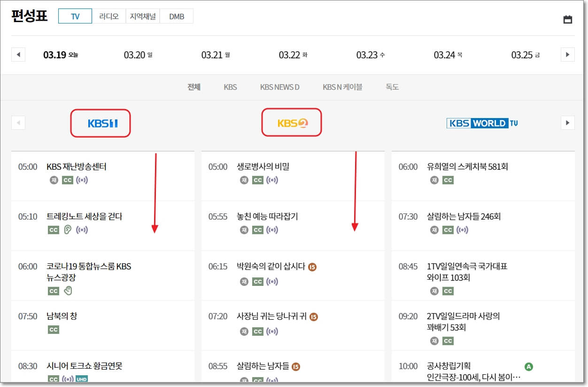Viewport: 588px width, 387px height.
Task: Select the KBS channel filter
Action: tap(231, 87)
